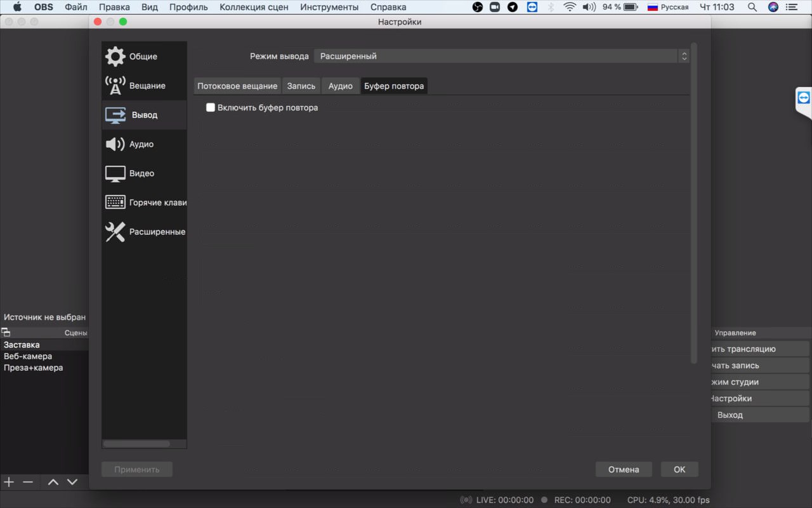Open the Профиль menu
Screen dimensions: 812x508
(188, 7)
